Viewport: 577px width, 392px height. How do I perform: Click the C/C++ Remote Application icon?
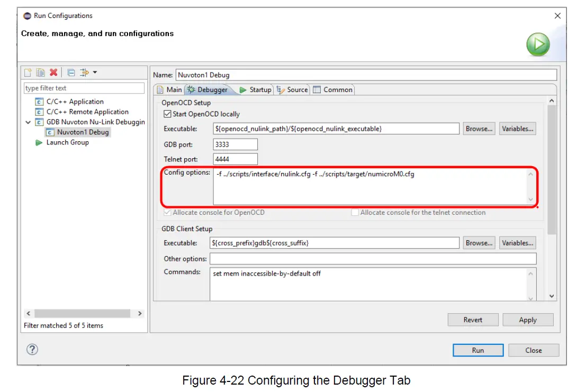click(39, 112)
